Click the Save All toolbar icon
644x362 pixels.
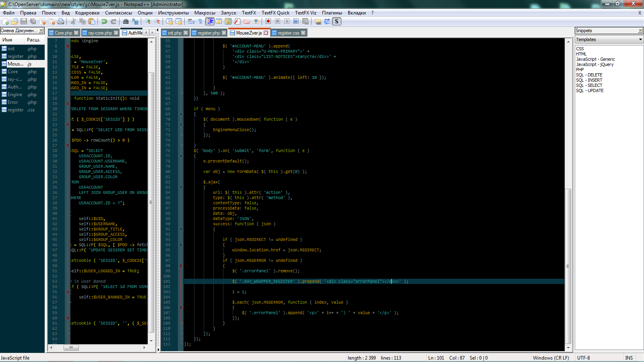[x=33, y=21]
